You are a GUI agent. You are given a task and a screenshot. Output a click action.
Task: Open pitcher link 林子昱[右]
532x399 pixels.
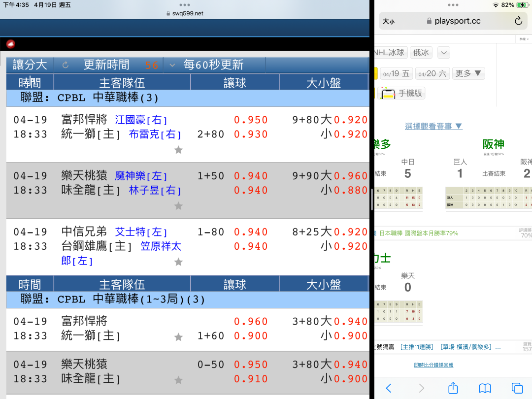coord(155,190)
